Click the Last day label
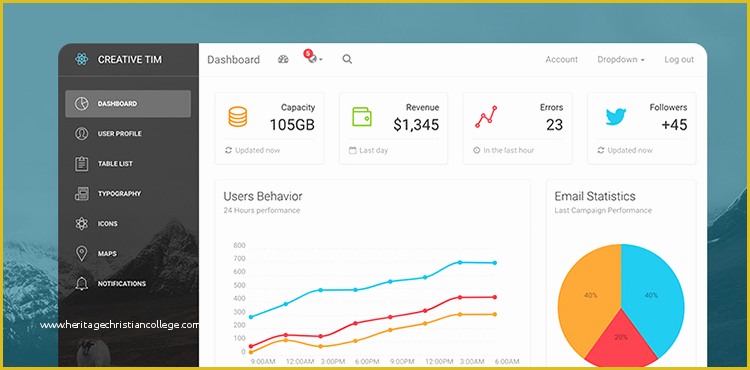Viewport: 750px width, 370px height. pos(374,150)
